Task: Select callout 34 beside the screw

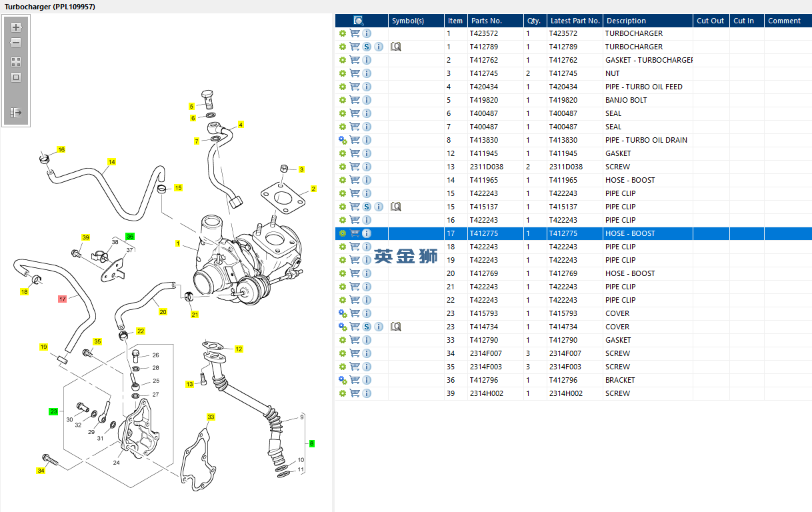Action: pos(41,471)
